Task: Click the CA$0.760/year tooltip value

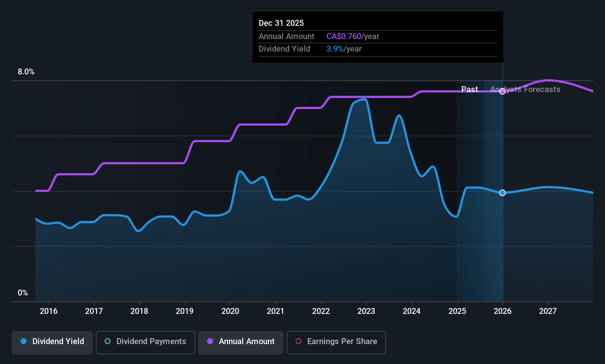Action: [353, 36]
